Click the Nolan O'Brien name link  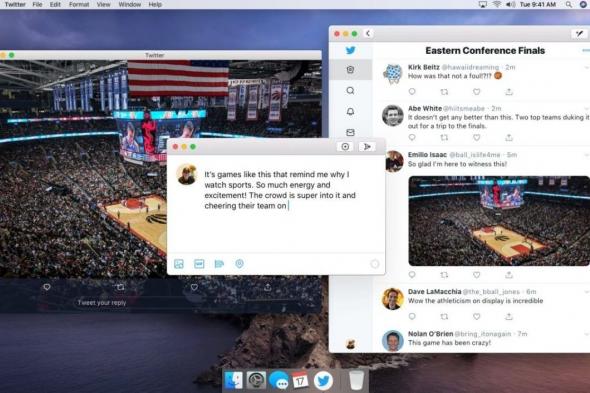(x=431, y=334)
